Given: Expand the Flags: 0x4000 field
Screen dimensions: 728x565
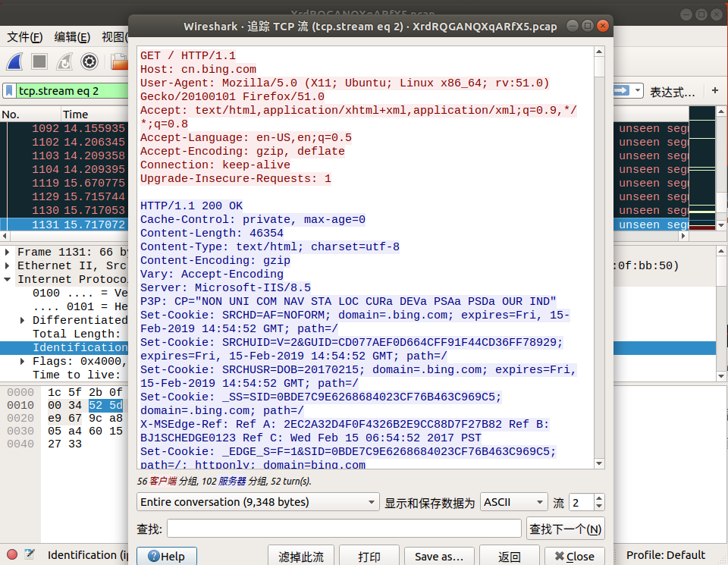Looking at the screenshot, I should pos(22,361).
